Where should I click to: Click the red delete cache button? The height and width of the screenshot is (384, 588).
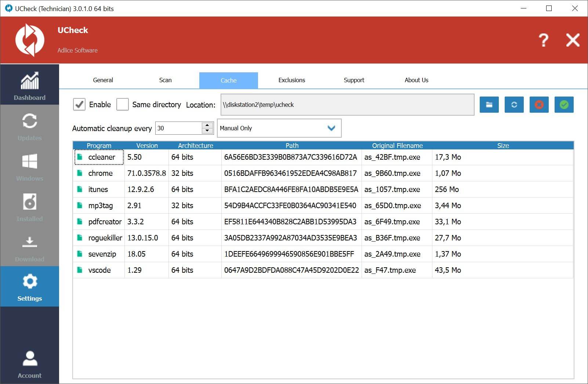[x=539, y=105]
